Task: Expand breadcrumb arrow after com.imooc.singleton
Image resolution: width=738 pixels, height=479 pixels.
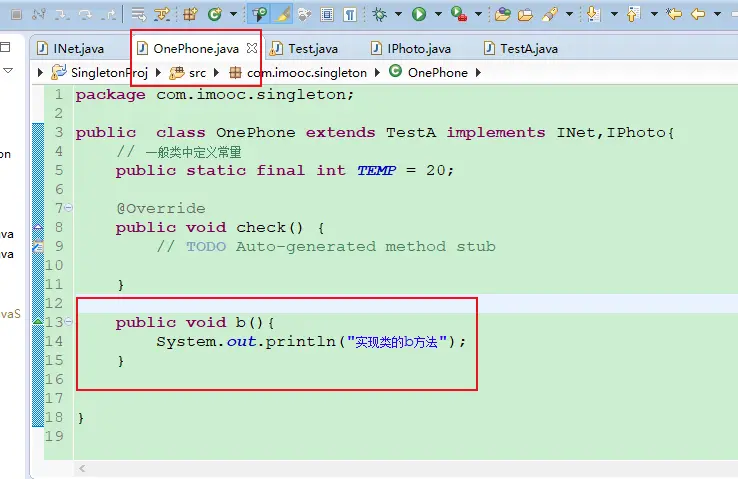Action: tap(377, 72)
